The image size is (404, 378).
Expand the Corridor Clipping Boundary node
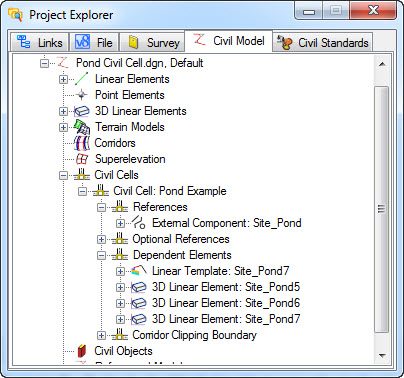click(101, 335)
